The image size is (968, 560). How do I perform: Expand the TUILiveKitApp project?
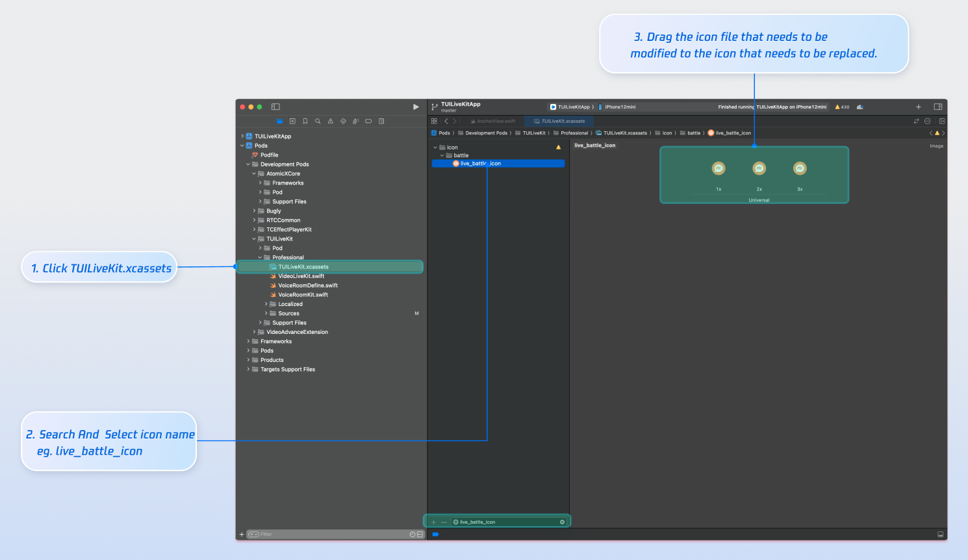pos(242,136)
